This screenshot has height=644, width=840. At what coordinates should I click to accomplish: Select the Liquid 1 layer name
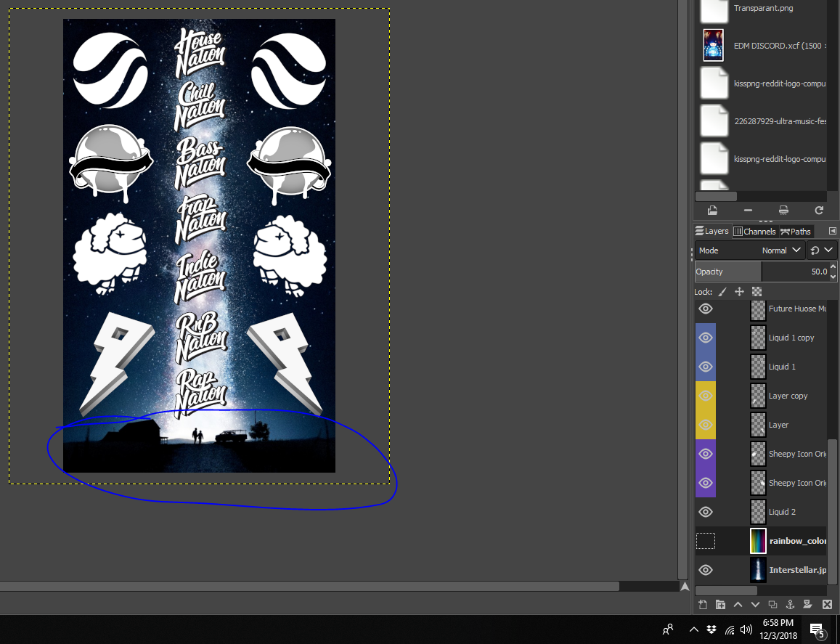coord(782,367)
